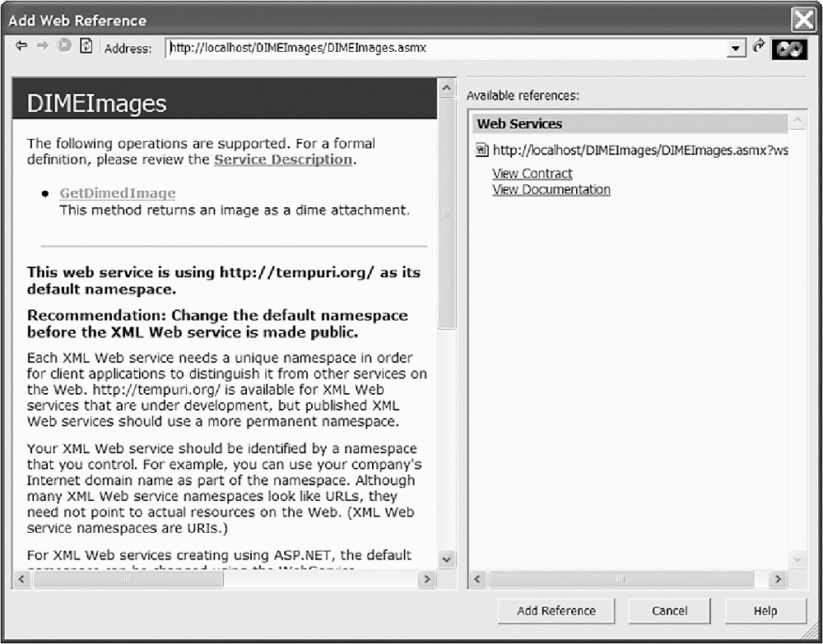Click inside the Address URL field

444,49
